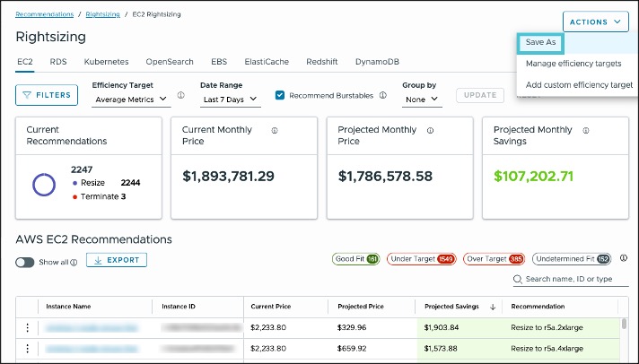Screen dimensions: 639x364
Task: Open row menu for $1,903.84 savings row
Action: pyautogui.click(x=27, y=327)
